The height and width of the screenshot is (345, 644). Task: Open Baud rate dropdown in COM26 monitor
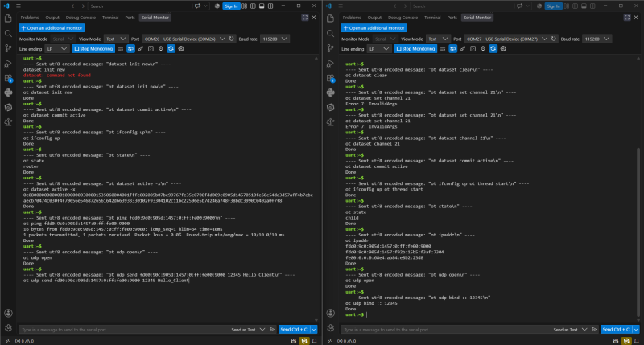pos(275,39)
